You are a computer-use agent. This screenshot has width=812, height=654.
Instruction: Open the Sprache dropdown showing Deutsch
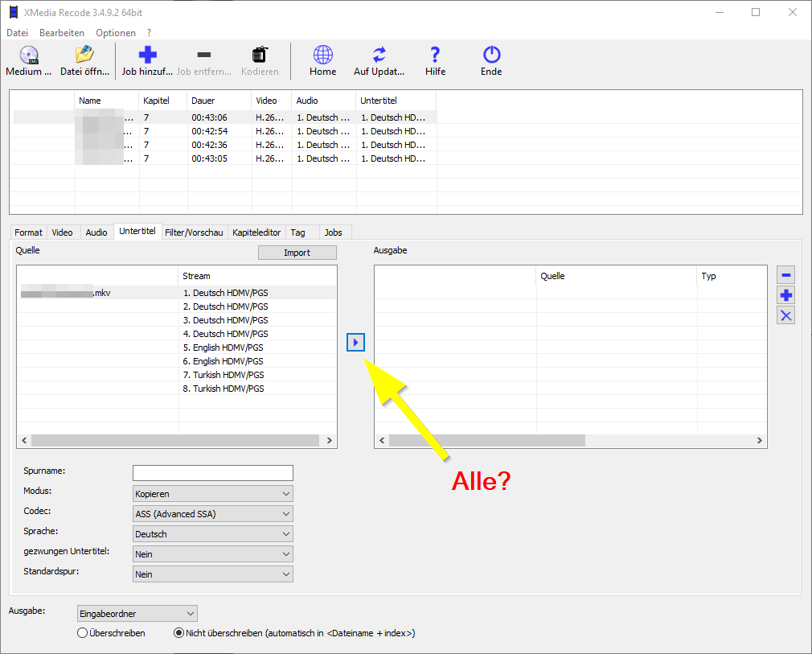coord(213,534)
